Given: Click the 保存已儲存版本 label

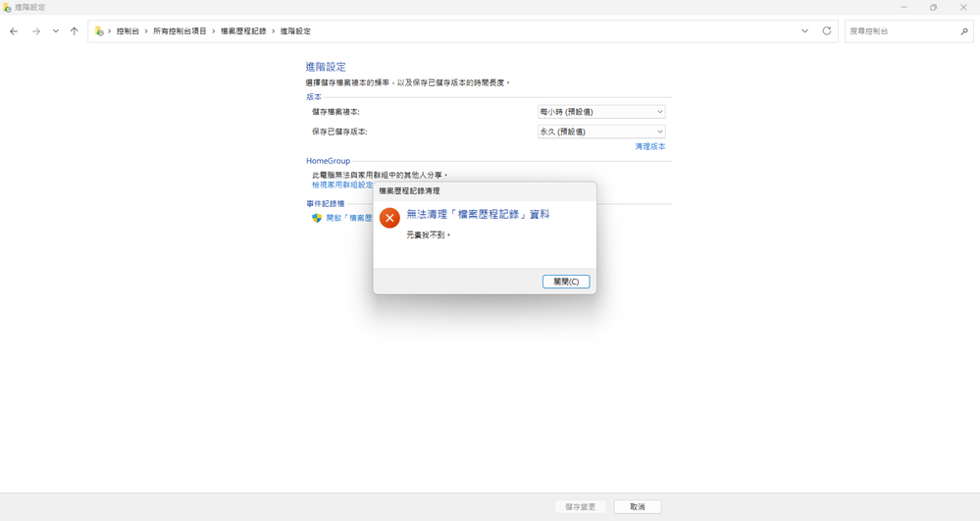Looking at the screenshot, I should [339, 132].
